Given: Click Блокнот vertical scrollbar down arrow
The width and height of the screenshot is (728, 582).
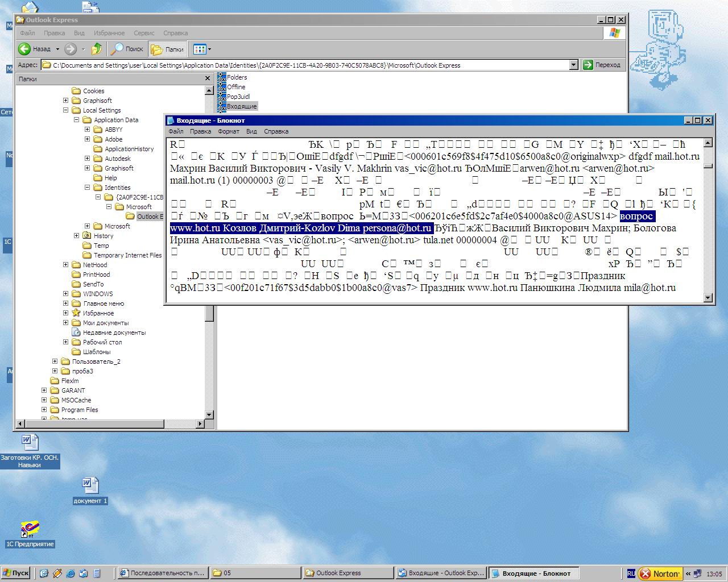Looking at the screenshot, I should [x=708, y=298].
